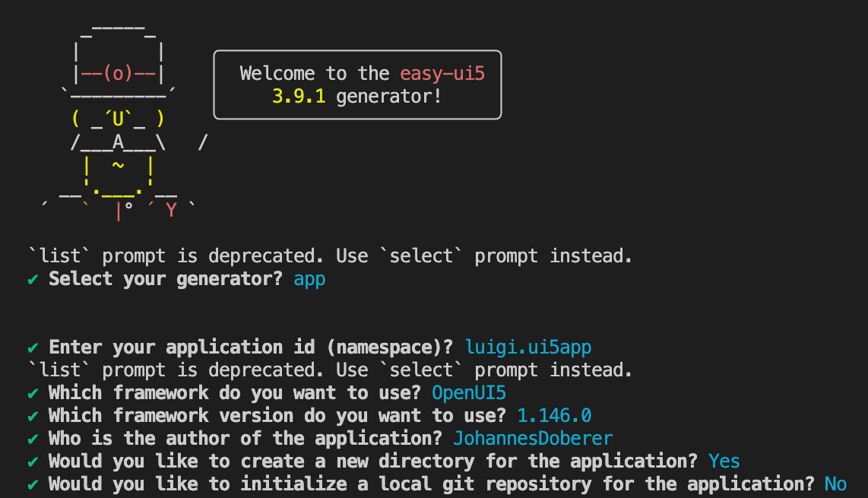Click checkmark before 'create a new directory' line
This screenshot has height=498, width=868.
click(x=33, y=462)
